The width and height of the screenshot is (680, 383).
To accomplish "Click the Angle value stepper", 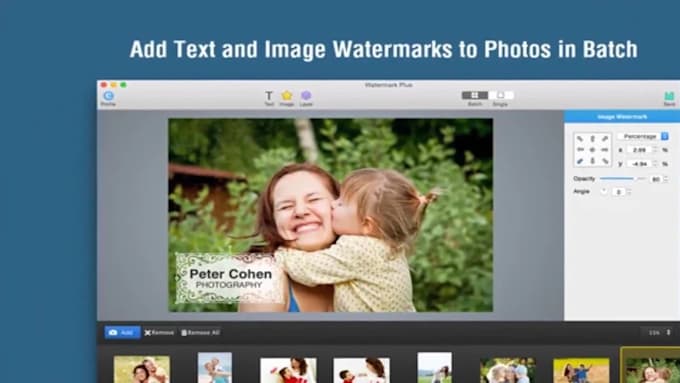I will click(x=629, y=191).
